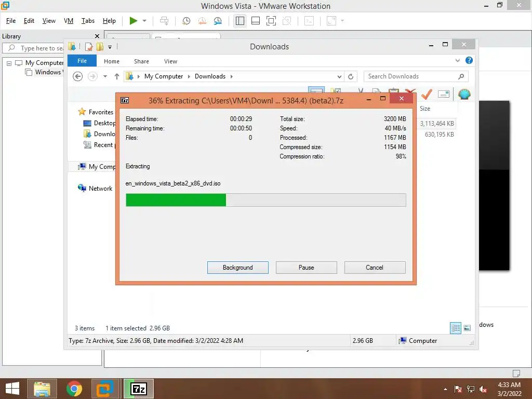Viewport: 532px width, 399px height.
Task: Send the 7-Zip extraction to Background
Action: point(238,268)
